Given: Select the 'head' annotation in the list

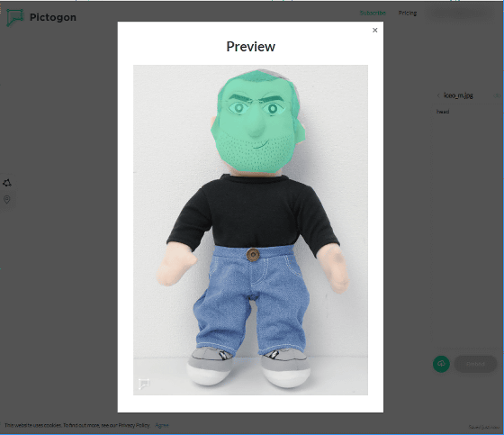Looking at the screenshot, I should point(443,112).
